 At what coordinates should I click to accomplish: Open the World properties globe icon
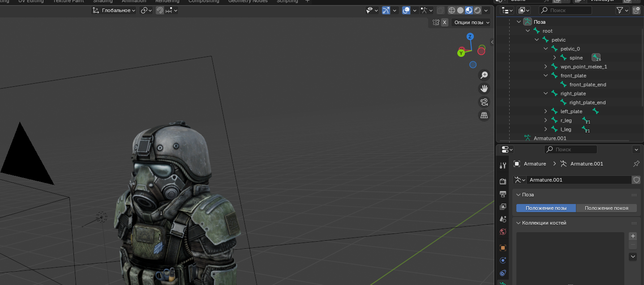point(503,232)
